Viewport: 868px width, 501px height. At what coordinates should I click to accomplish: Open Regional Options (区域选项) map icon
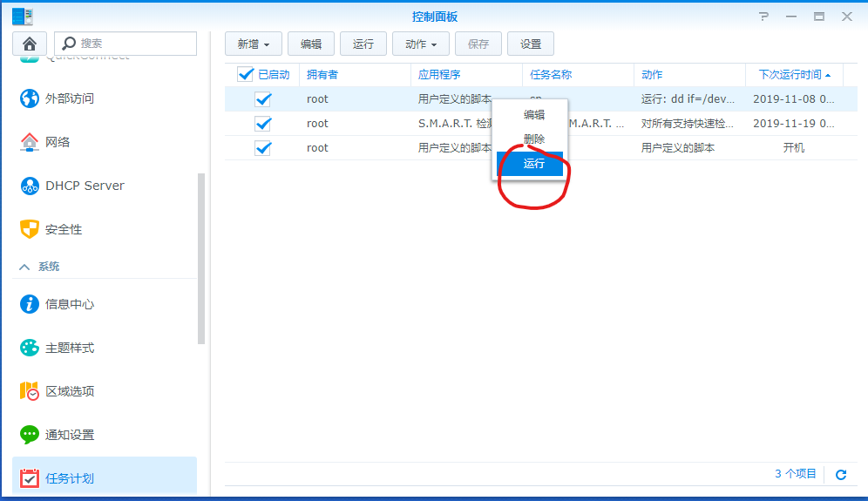[30, 391]
